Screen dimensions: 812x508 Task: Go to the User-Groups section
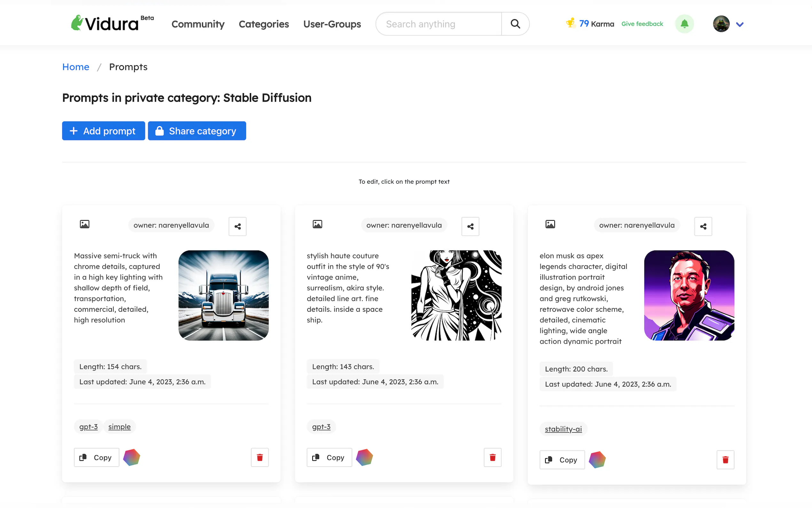(332, 24)
